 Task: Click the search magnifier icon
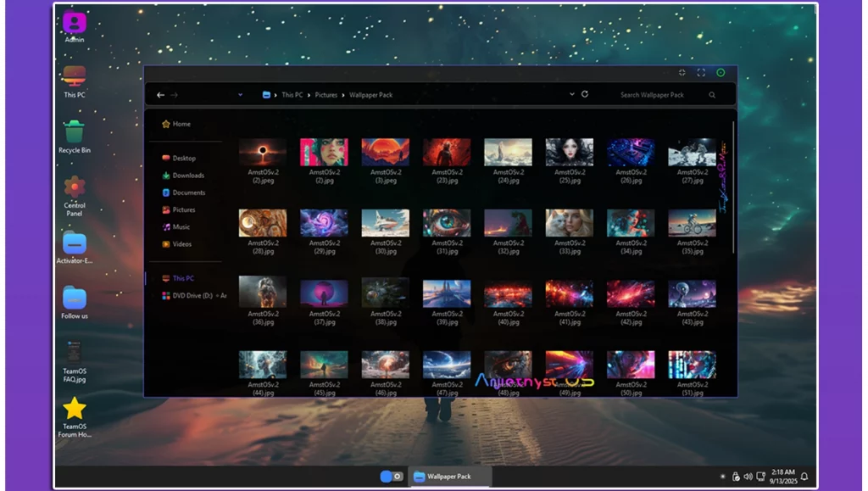coord(712,95)
